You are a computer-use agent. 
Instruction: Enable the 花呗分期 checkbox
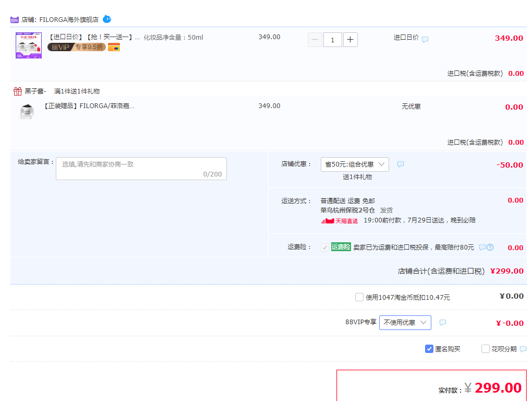tap(486, 349)
